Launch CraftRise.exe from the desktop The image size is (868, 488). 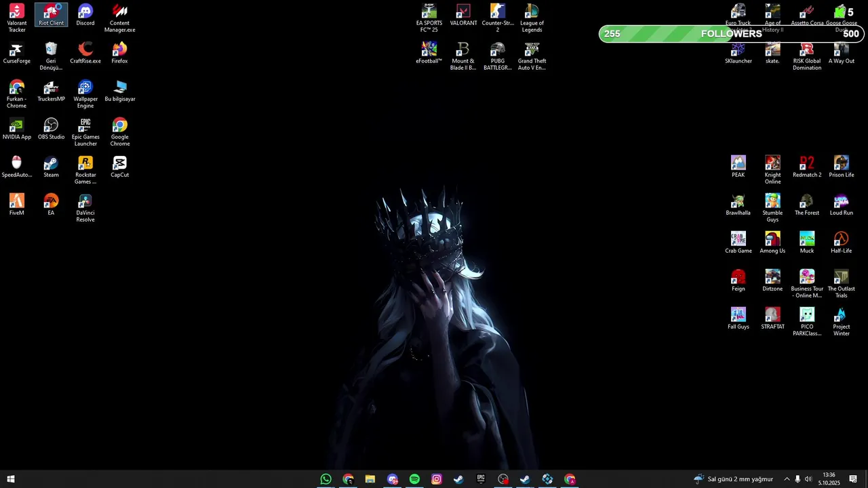click(85, 53)
